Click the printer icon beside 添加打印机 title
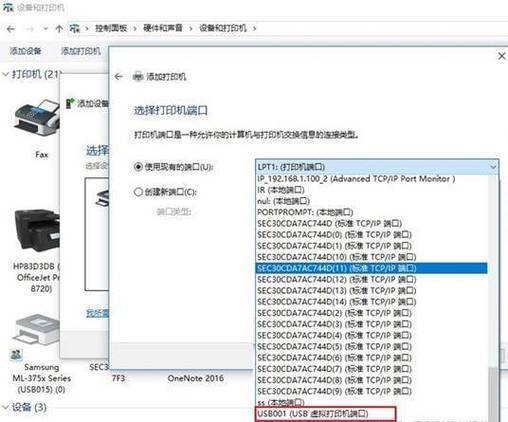The height and width of the screenshot is (422, 508). (x=138, y=77)
